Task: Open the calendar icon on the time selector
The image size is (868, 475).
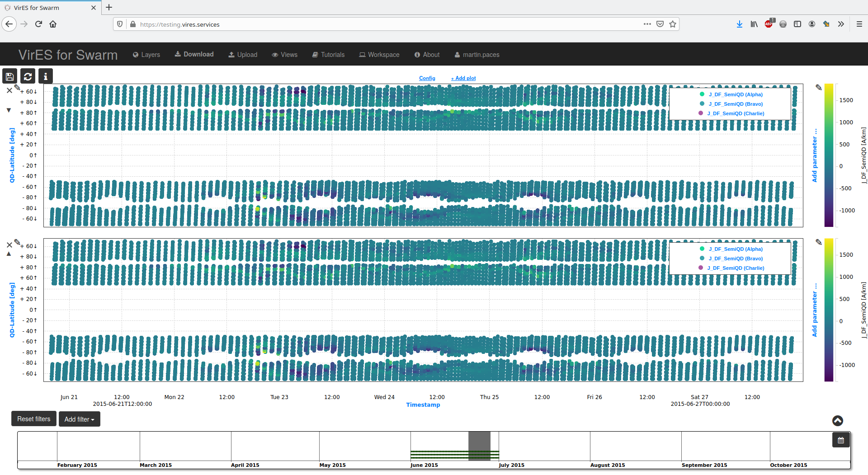Action: 840,439
